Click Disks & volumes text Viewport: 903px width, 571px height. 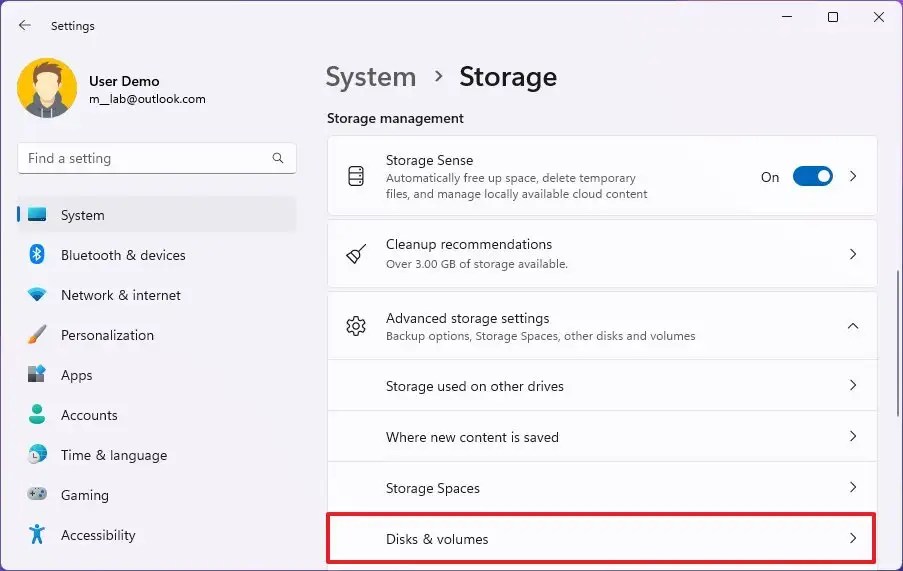pyautogui.click(x=437, y=539)
